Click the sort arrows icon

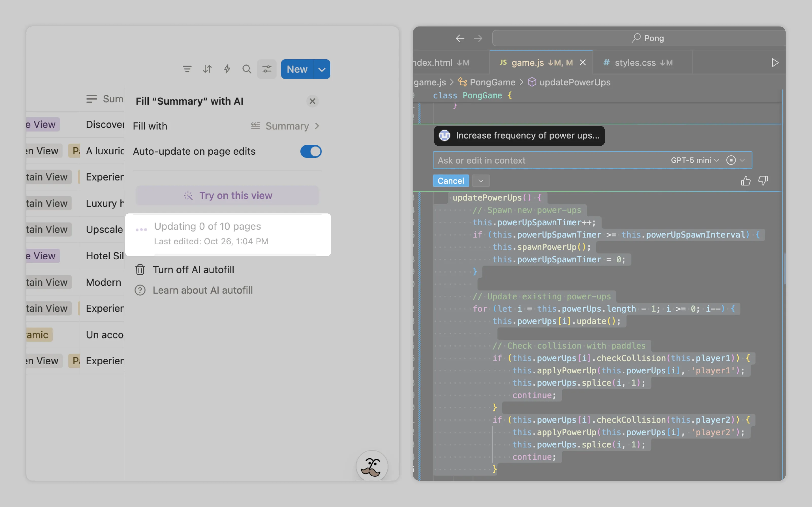207,69
